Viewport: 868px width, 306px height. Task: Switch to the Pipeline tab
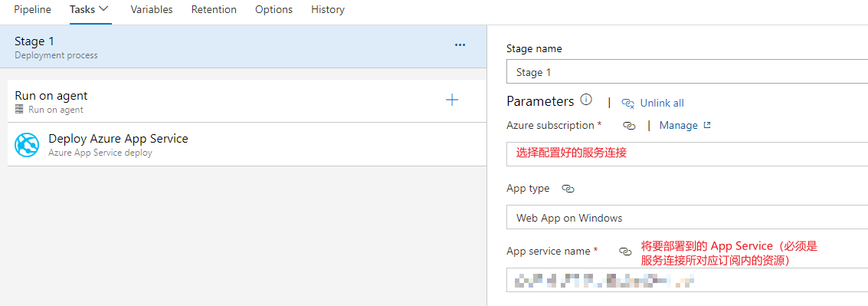(33, 9)
